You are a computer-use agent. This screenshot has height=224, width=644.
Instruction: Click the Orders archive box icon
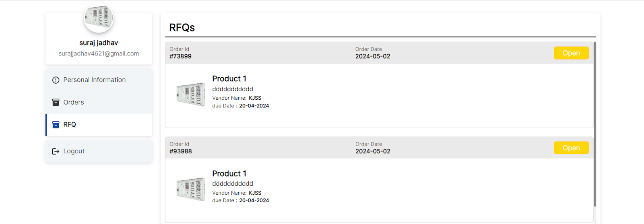click(56, 103)
